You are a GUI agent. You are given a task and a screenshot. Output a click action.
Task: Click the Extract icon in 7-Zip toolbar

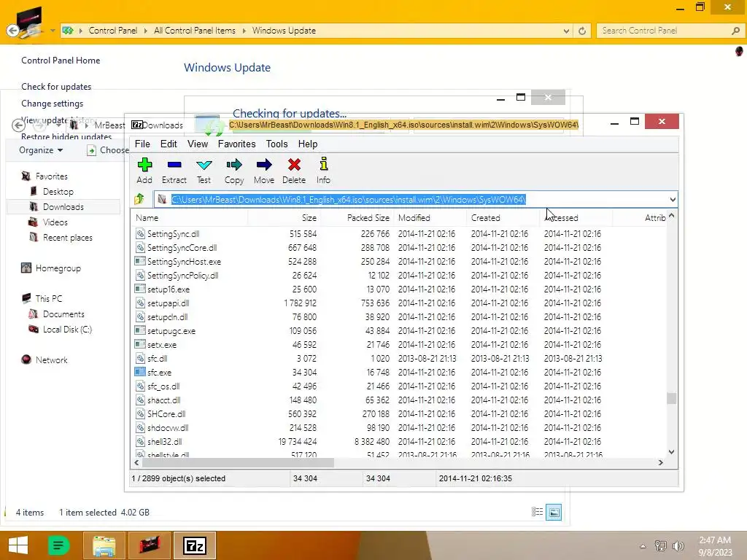[174, 165]
